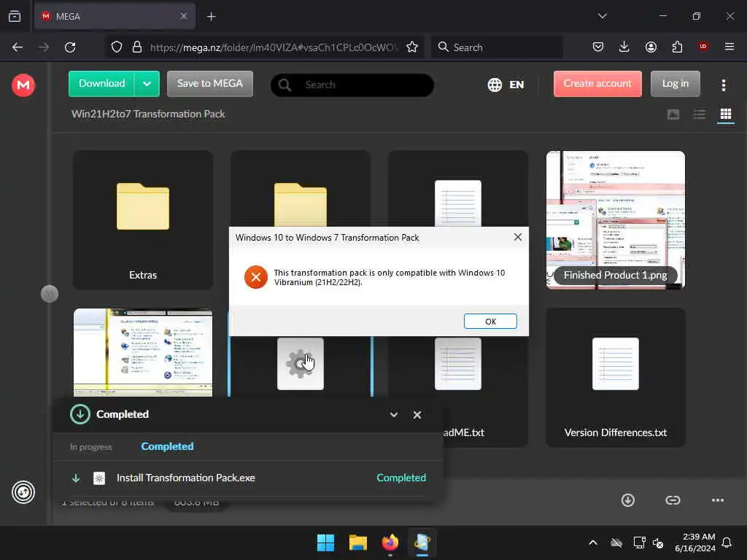This screenshot has width=747, height=560.
Task: Switch to In progress tab
Action: tap(91, 447)
